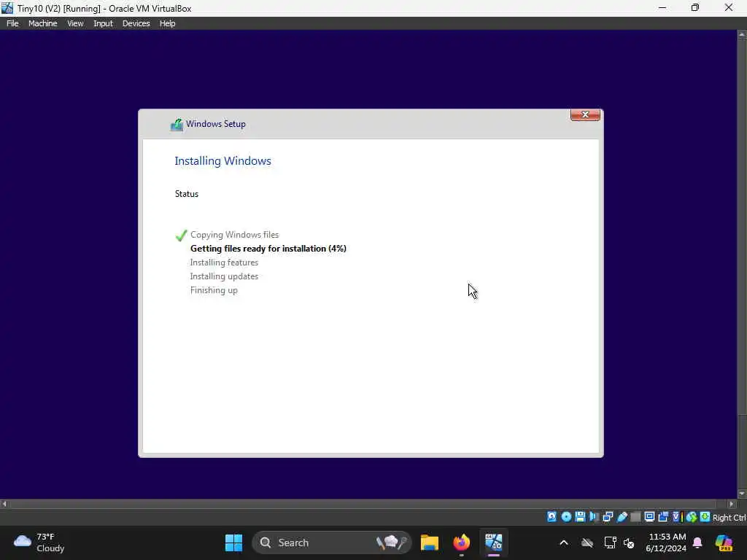
Task: Click the VM view scroll left arrow
Action: (x=4, y=504)
